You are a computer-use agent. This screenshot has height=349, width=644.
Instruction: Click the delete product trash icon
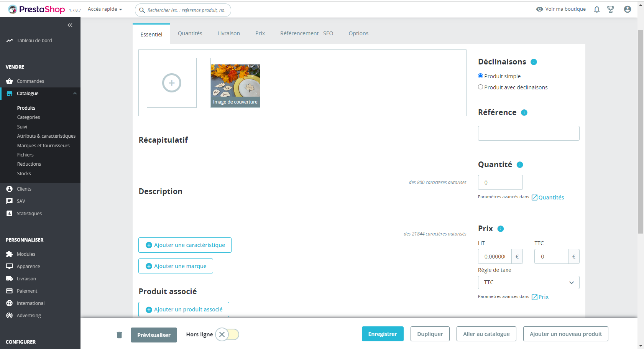coord(119,335)
